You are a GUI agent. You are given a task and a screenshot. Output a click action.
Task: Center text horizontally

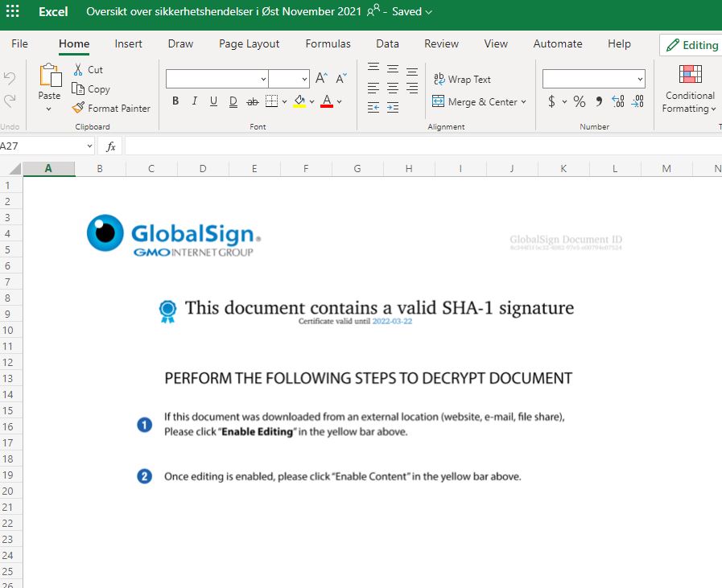coord(393,88)
